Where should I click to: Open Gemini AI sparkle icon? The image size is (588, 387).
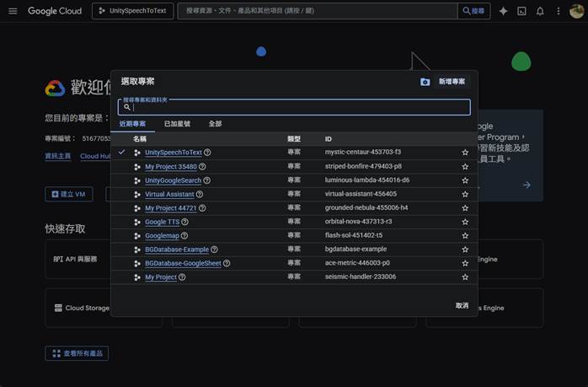click(x=503, y=11)
